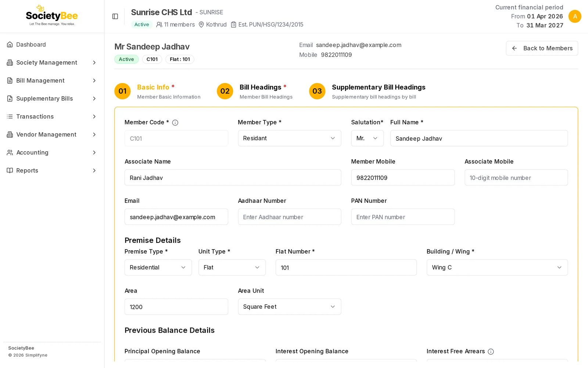Open the Area Unit dropdown

point(290,307)
